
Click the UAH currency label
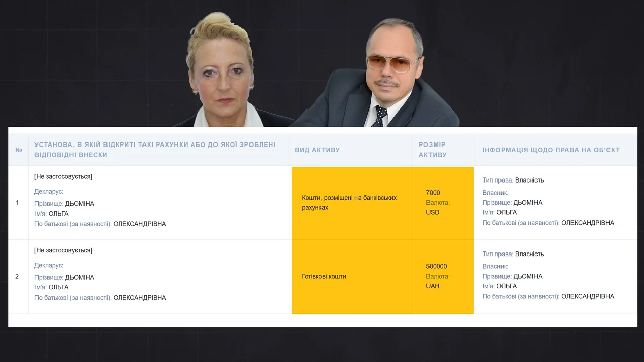433,286
